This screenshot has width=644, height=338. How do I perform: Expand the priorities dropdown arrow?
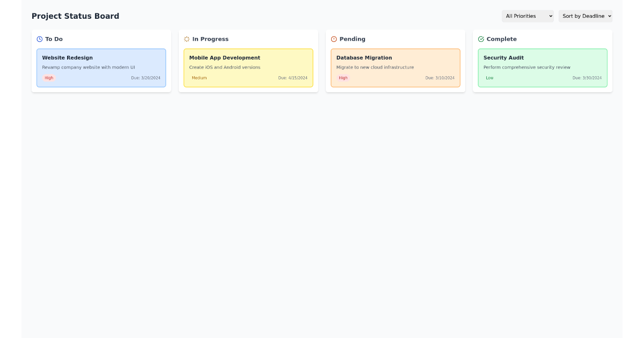click(x=550, y=16)
